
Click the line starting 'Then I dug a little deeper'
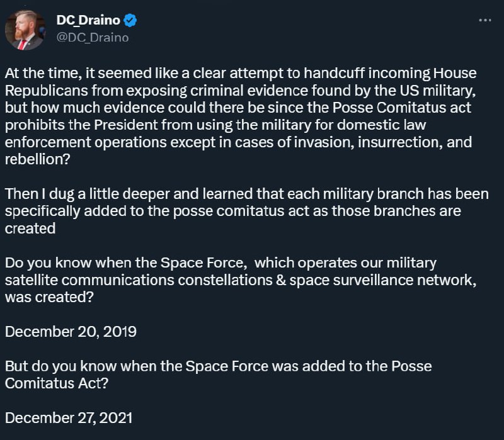pyautogui.click(x=246, y=195)
